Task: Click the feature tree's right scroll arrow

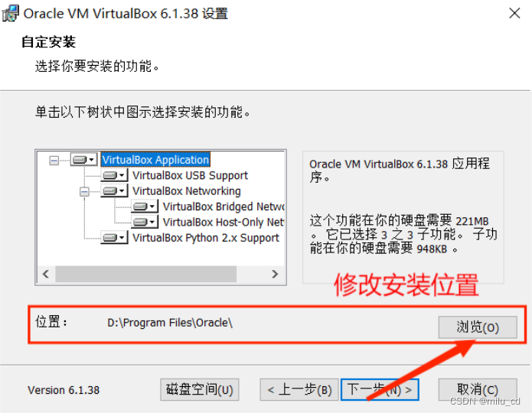Action: [275, 274]
